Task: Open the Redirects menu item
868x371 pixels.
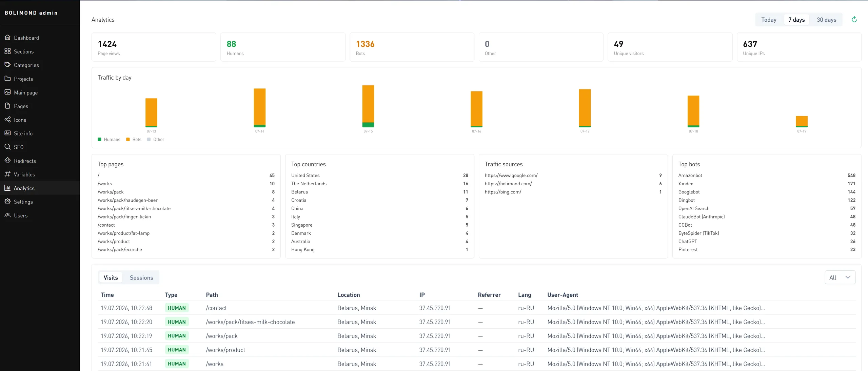Action: (x=40, y=161)
